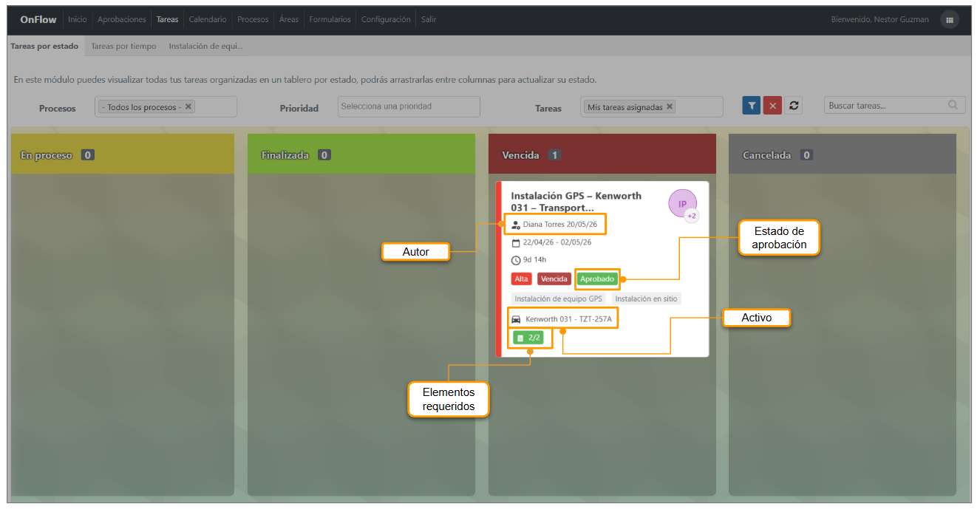Click the 'Kenworth 031 - TZT-257A' asset text
This screenshot has height=512, width=980.
[x=568, y=319]
